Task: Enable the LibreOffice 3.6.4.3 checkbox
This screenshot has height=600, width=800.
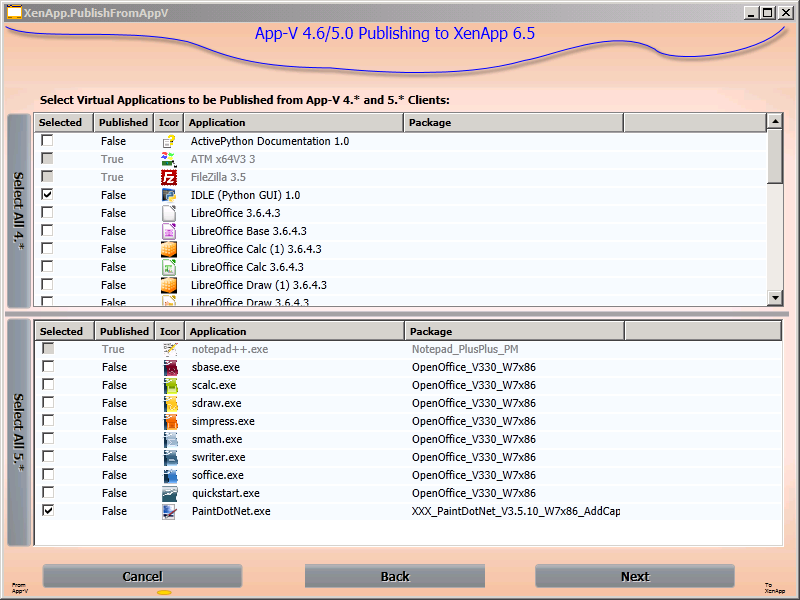Action: [47, 213]
